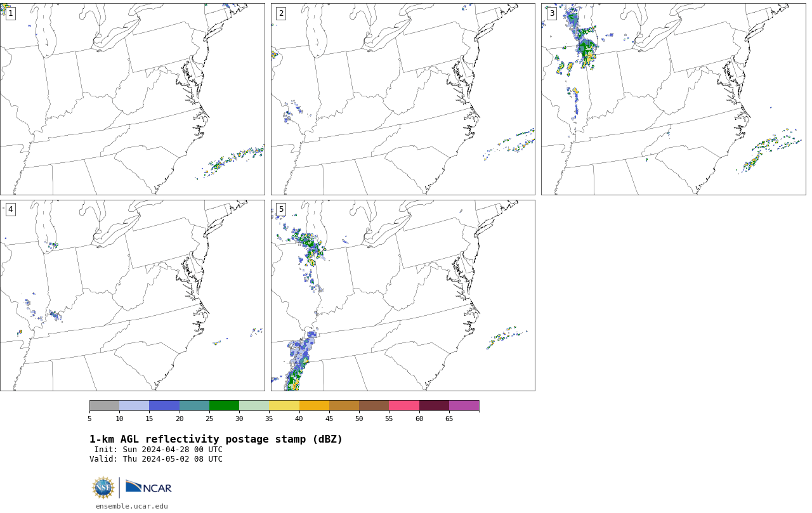Open ensemble member 3 map panel
This screenshot has height=513, width=812.
(x=673, y=99)
